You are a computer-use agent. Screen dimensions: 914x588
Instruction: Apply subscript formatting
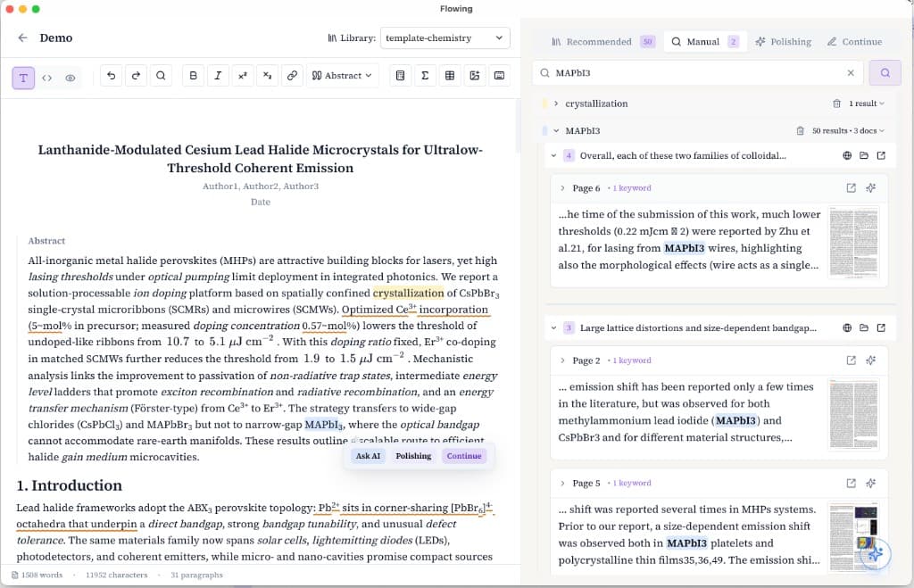tap(267, 75)
